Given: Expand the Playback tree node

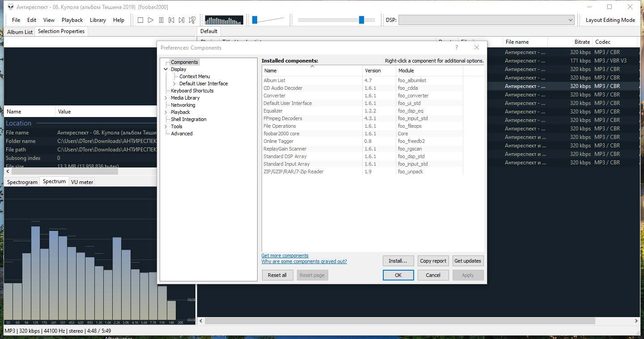Looking at the screenshot, I should (166, 112).
